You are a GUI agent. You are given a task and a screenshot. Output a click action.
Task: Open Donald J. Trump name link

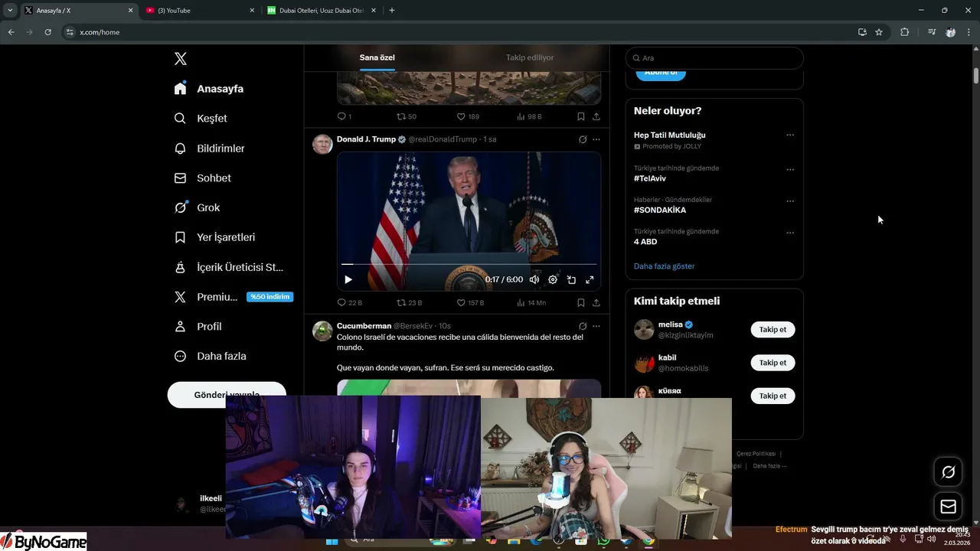tap(366, 139)
